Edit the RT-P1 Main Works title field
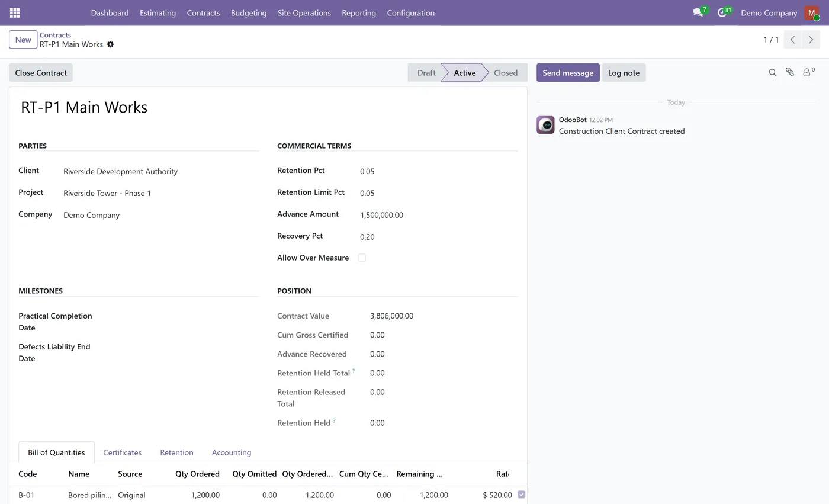This screenshot has width=829, height=504. coord(268,107)
